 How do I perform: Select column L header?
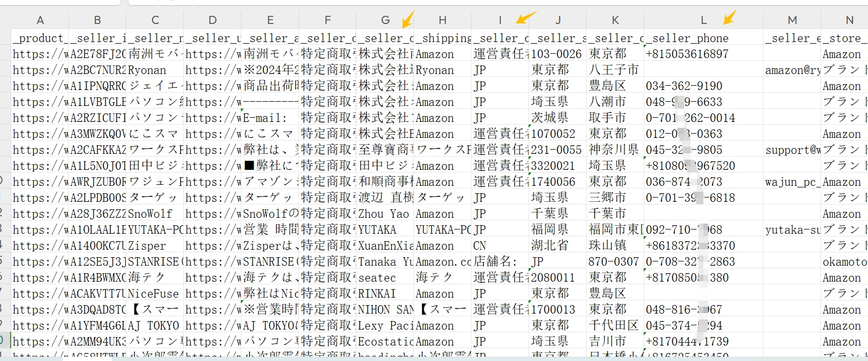[704, 20]
